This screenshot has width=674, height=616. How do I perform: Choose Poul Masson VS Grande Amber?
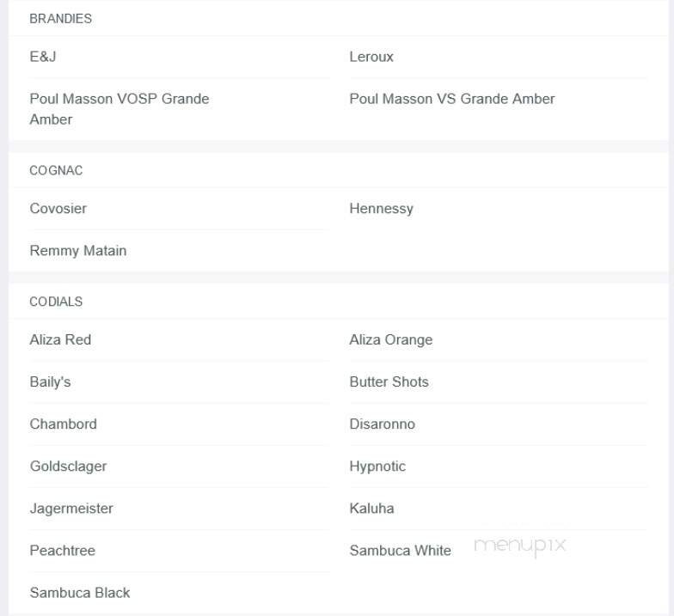tap(452, 99)
